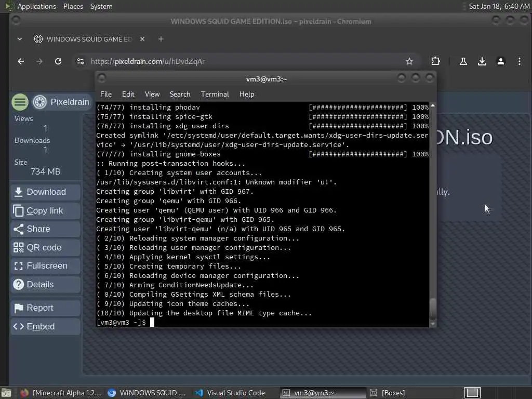Screen dimensions: 532x399
Task: Click the Copy link button
Action: [x=46, y=211]
